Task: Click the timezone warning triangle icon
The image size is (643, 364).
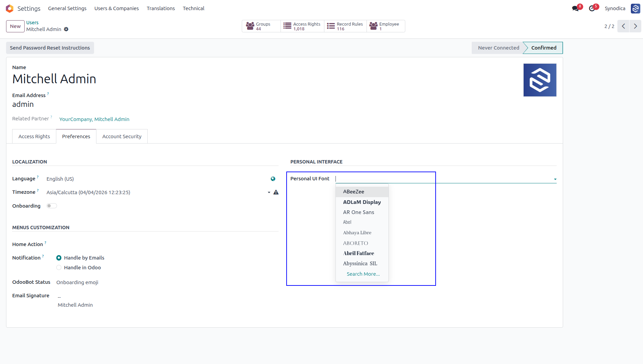Action: pyautogui.click(x=276, y=192)
